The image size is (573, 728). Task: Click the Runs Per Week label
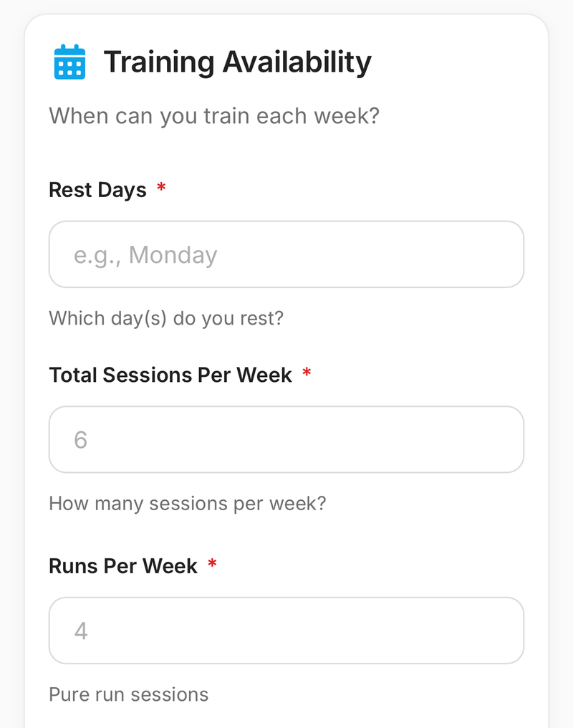point(123,565)
